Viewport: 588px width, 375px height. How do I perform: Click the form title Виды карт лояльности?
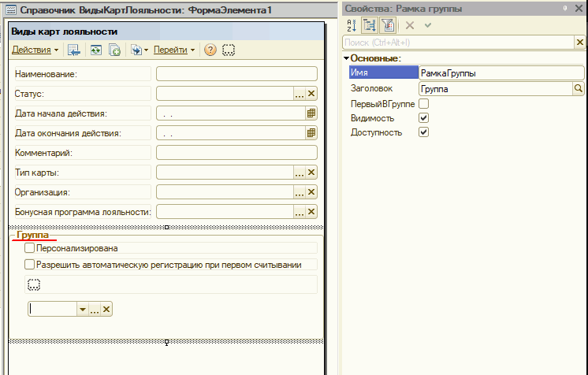coord(64,32)
